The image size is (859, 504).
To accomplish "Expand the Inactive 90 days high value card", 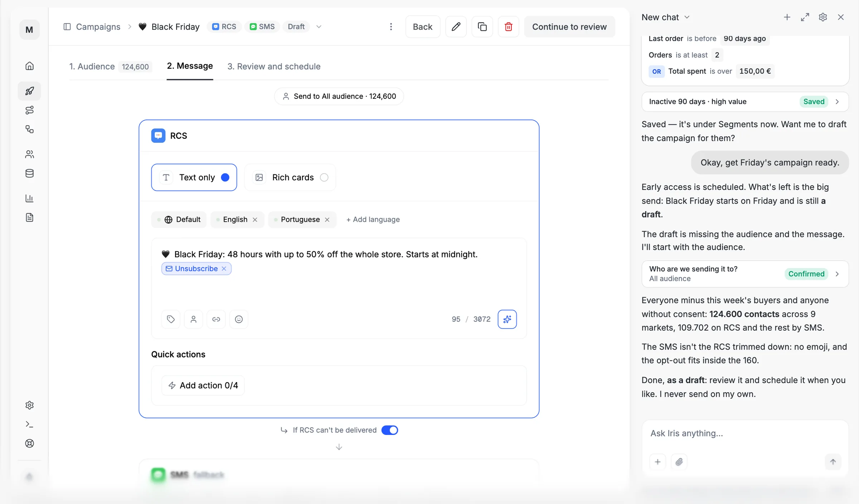I will coord(745,102).
